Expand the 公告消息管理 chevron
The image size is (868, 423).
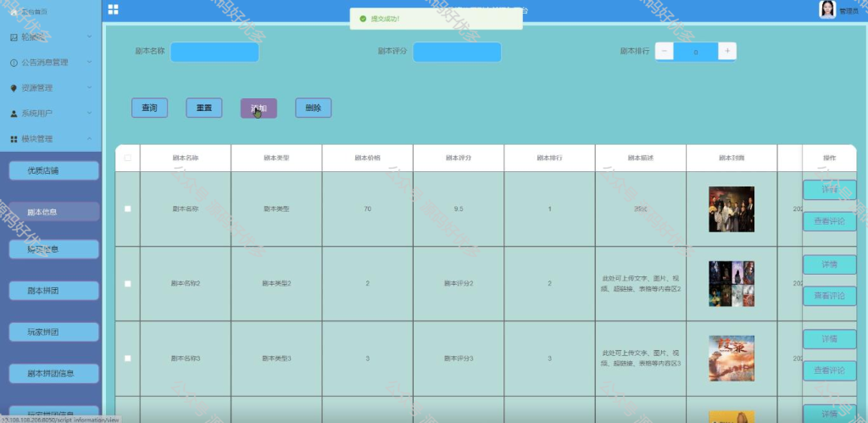tap(90, 63)
